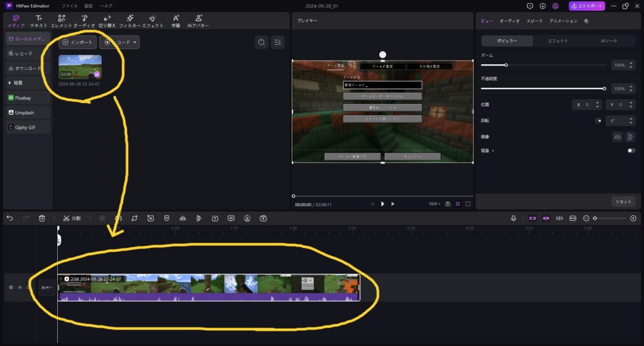The image size is (644, 346).
Task: Open media sort options icon
Action: [x=277, y=42]
